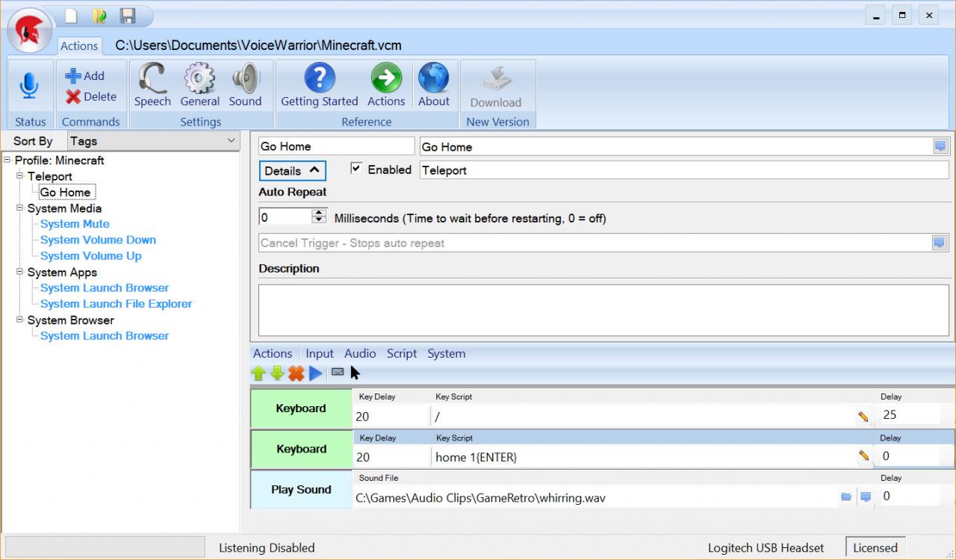This screenshot has width=956, height=560.
Task: Open the Sound settings
Action: pyautogui.click(x=246, y=84)
